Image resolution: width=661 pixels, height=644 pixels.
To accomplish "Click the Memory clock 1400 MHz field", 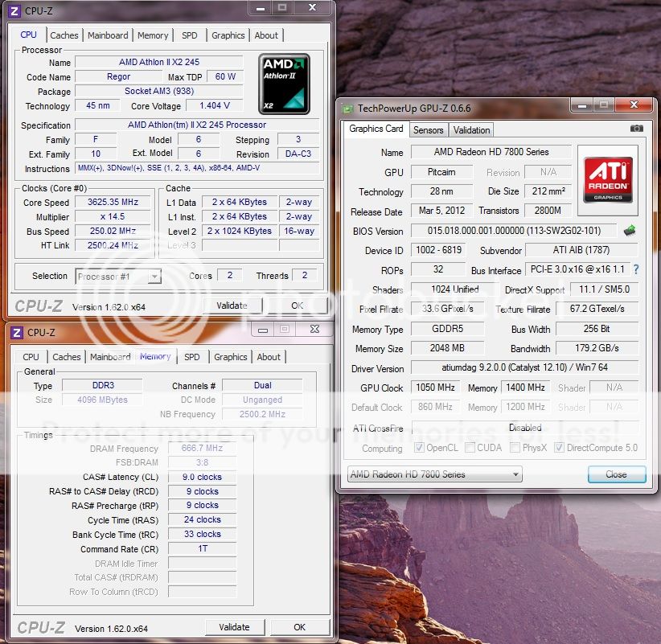I will point(525,387).
